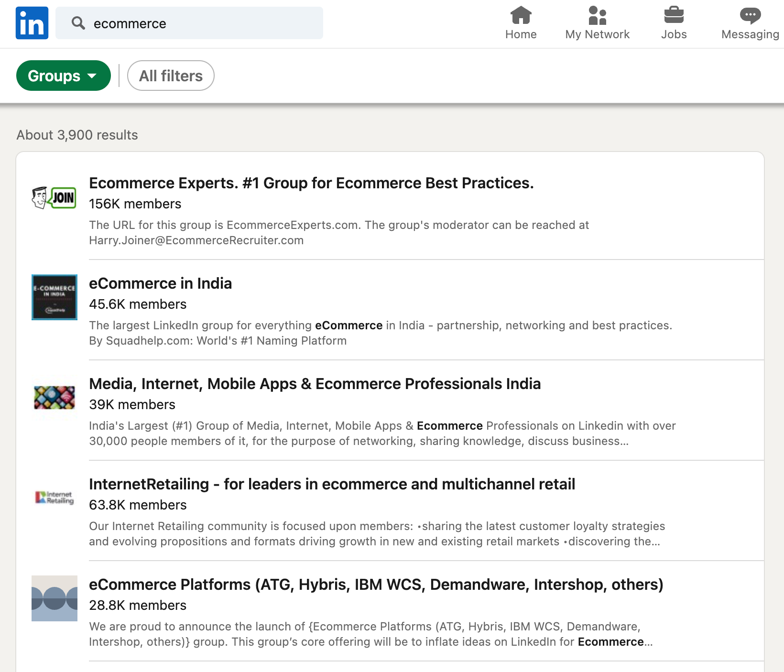Click the eCommerce Platforms group thumbnail
The image size is (784, 672).
pyautogui.click(x=54, y=598)
